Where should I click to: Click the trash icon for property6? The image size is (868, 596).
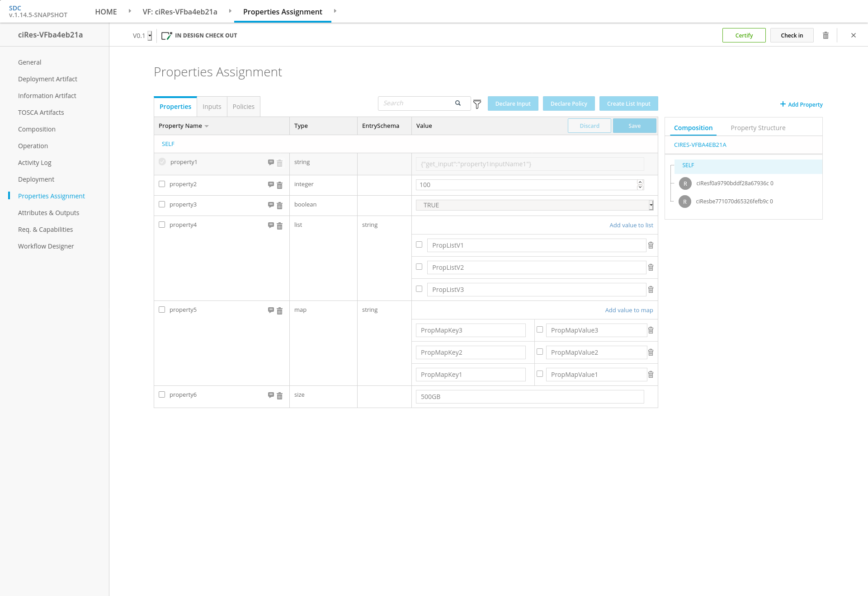click(279, 396)
